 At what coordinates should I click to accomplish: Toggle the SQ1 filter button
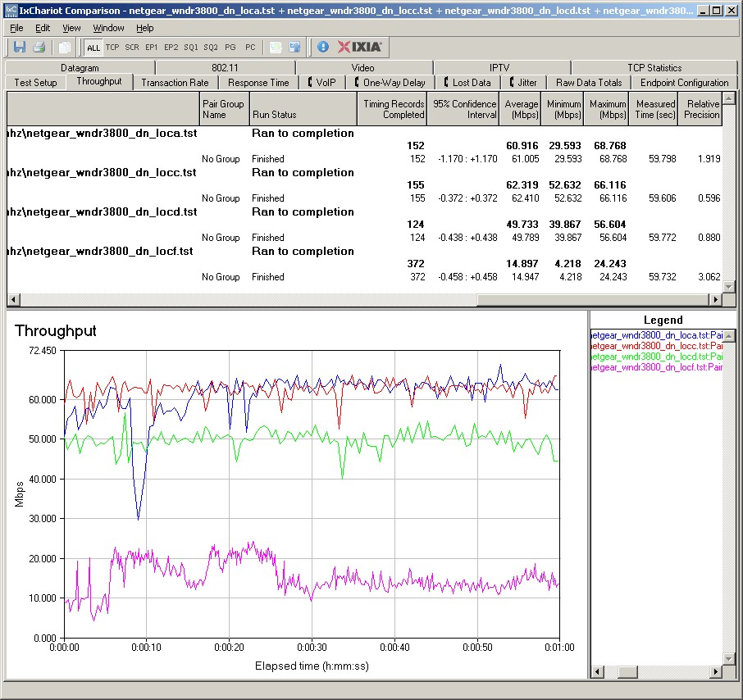191,48
